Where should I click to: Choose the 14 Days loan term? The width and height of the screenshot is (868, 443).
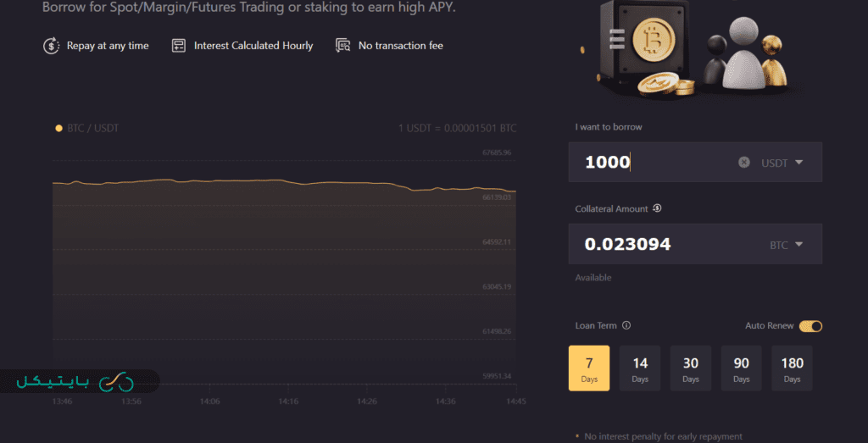coord(640,368)
